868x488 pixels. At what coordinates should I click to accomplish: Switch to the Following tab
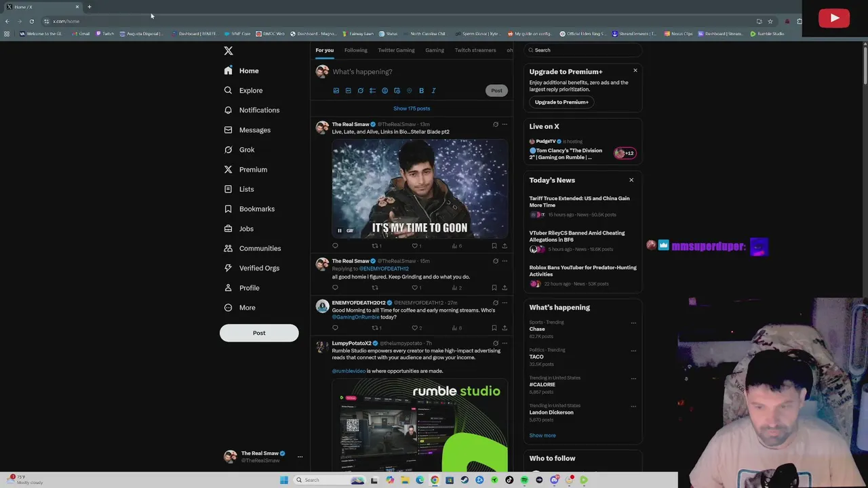click(355, 50)
